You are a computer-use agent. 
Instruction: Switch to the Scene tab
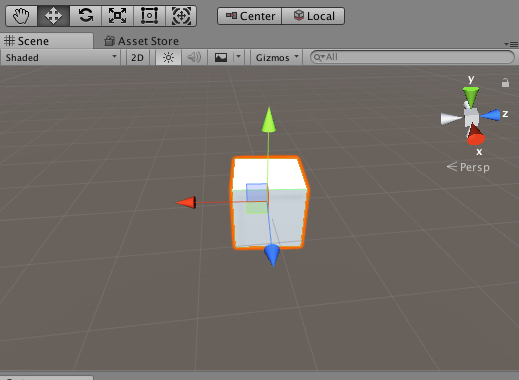tap(46, 41)
